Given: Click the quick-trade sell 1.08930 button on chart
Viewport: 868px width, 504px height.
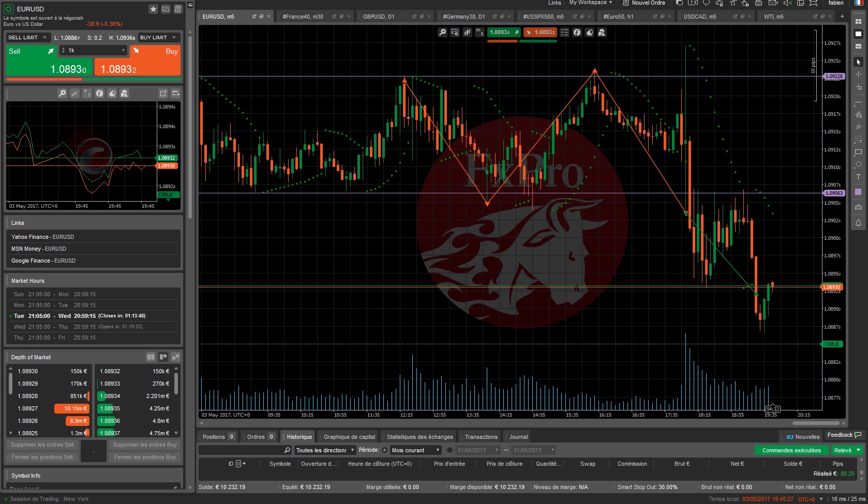Looking at the screenshot, I should 503,32.
